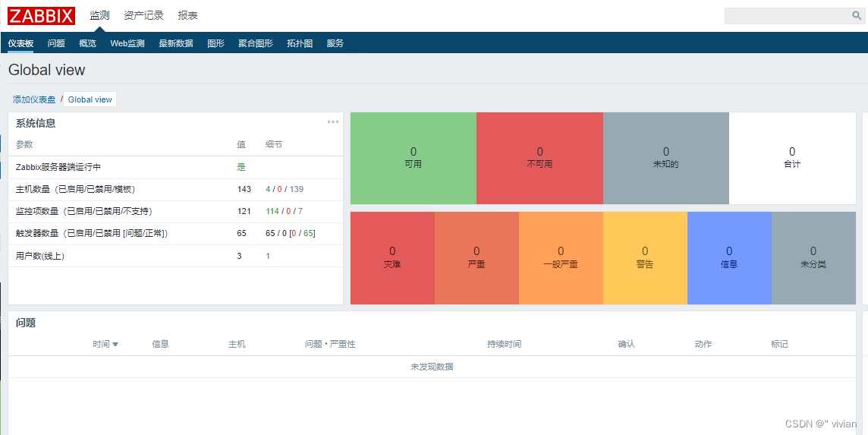Switch to 最新数据 submenu tab
The image size is (868, 435).
click(176, 43)
